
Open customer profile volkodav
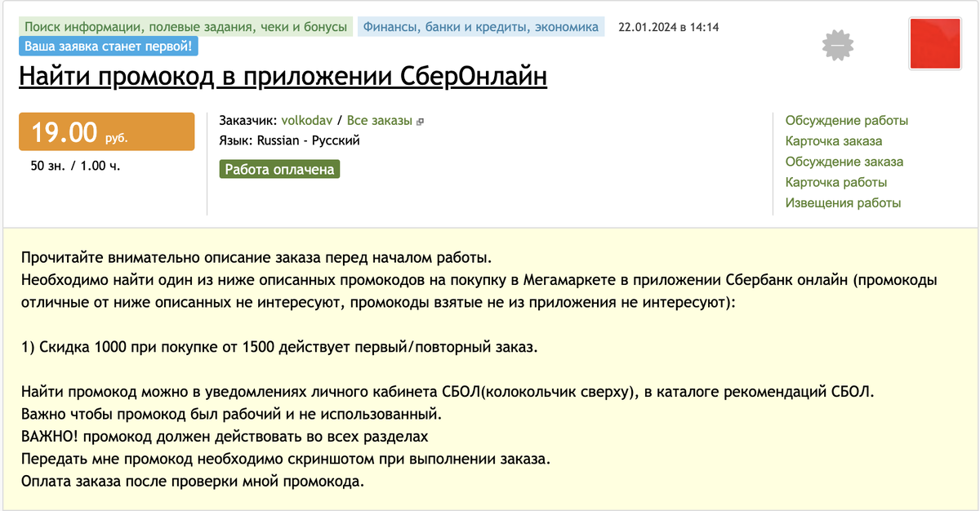point(307,120)
